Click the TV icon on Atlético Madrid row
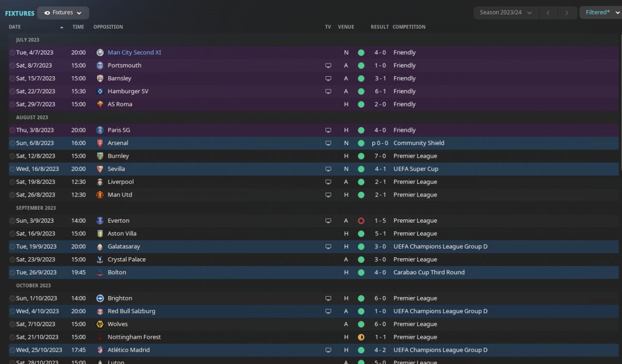The width and height of the screenshot is (622, 364). (328, 350)
